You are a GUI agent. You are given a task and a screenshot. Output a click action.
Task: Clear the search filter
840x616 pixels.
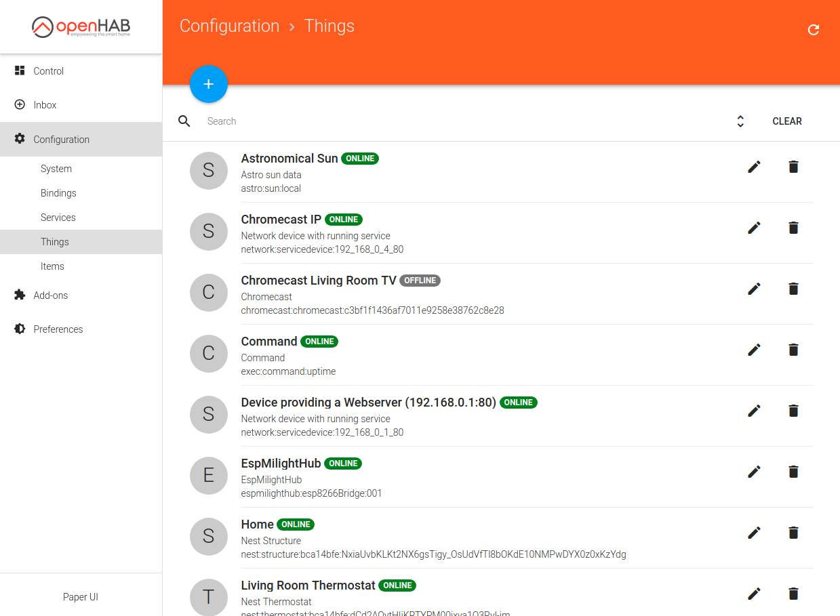point(787,121)
